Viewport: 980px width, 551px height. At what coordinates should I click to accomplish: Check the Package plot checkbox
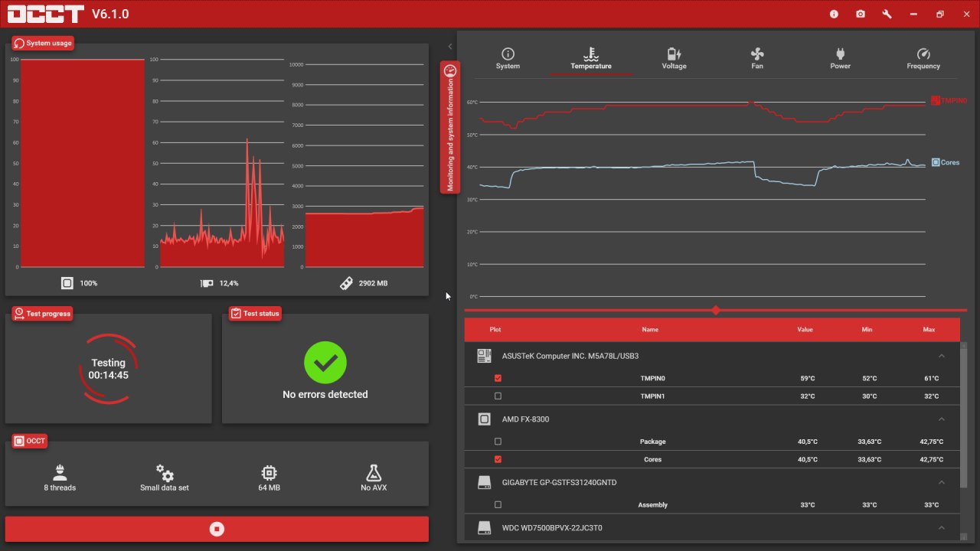click(x=498, y=442)
